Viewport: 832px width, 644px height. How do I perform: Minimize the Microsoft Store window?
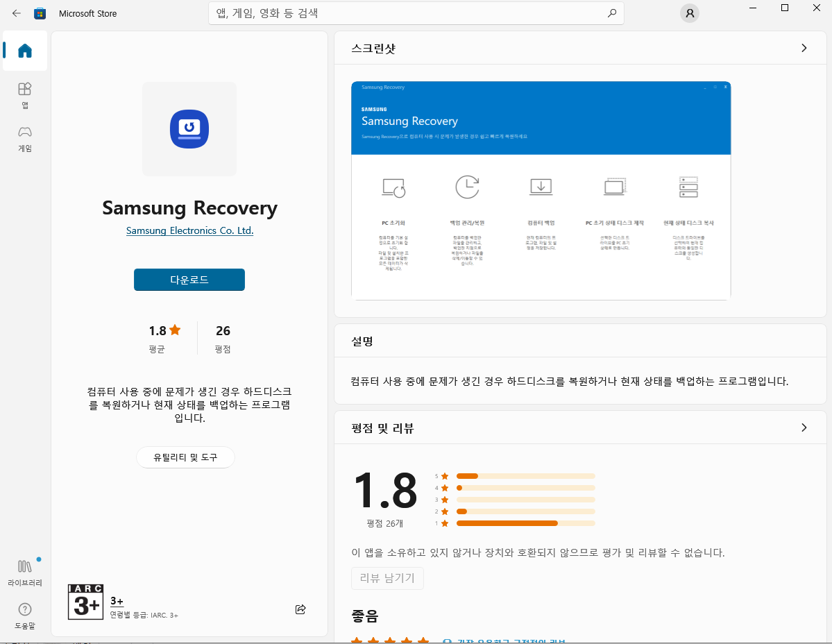click(x=753, y=8)
